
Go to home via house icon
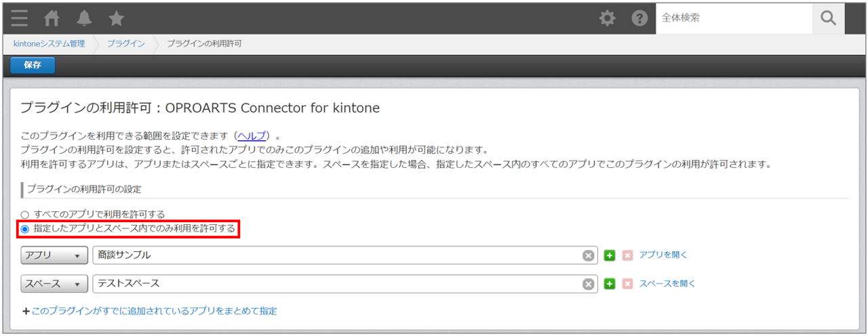point(52,18)
